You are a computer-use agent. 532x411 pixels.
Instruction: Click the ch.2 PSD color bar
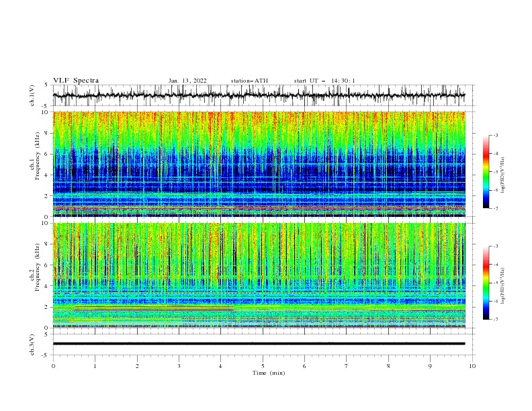(x=486, y=283)
